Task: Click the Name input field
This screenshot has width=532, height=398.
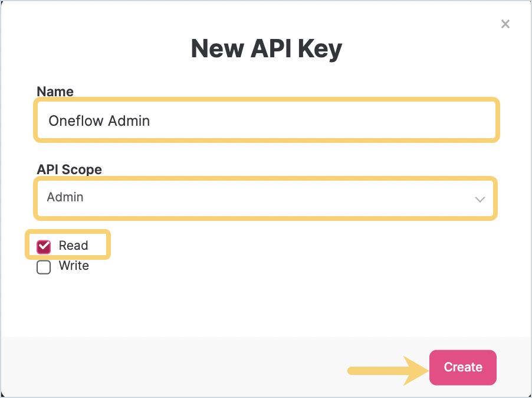Action: [267, 120]
